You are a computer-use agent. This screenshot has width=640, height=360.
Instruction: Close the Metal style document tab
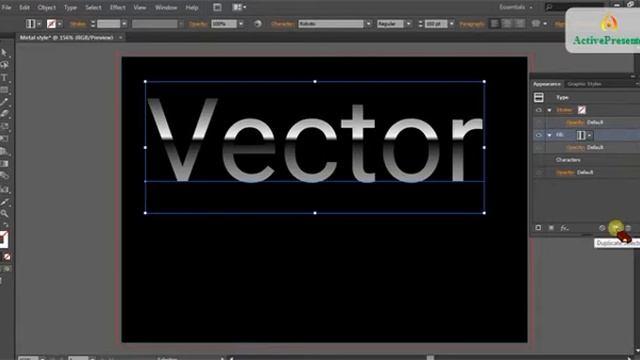120,38
